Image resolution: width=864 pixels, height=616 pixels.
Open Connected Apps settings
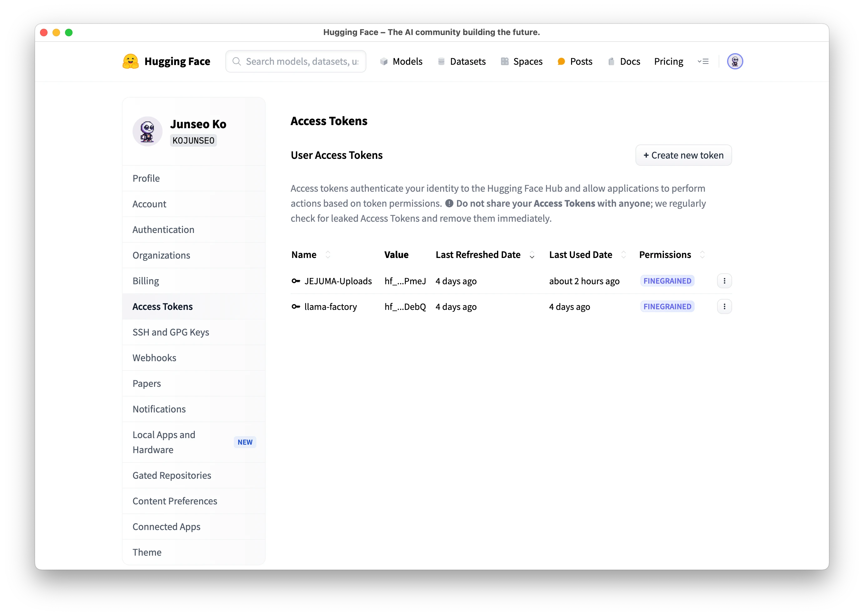(x=194, y=527)
